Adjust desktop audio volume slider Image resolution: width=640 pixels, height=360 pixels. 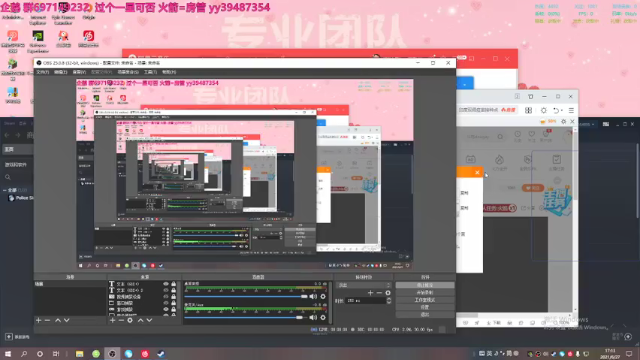246,297
